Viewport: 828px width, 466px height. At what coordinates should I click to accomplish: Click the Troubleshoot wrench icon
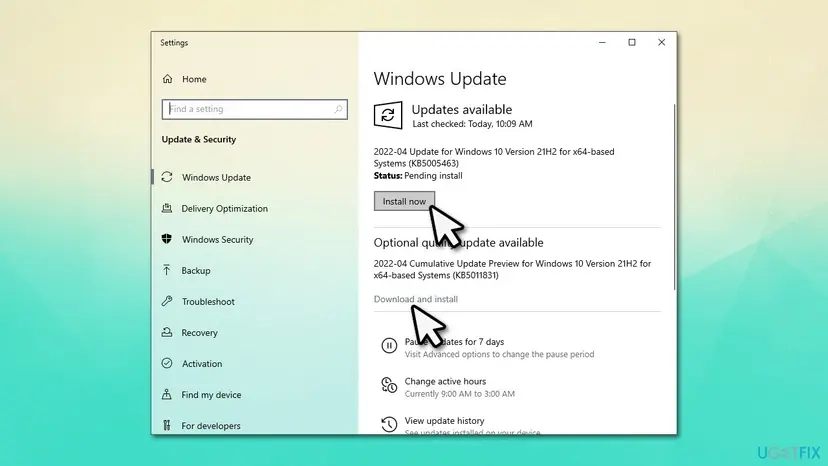point(167,301)
